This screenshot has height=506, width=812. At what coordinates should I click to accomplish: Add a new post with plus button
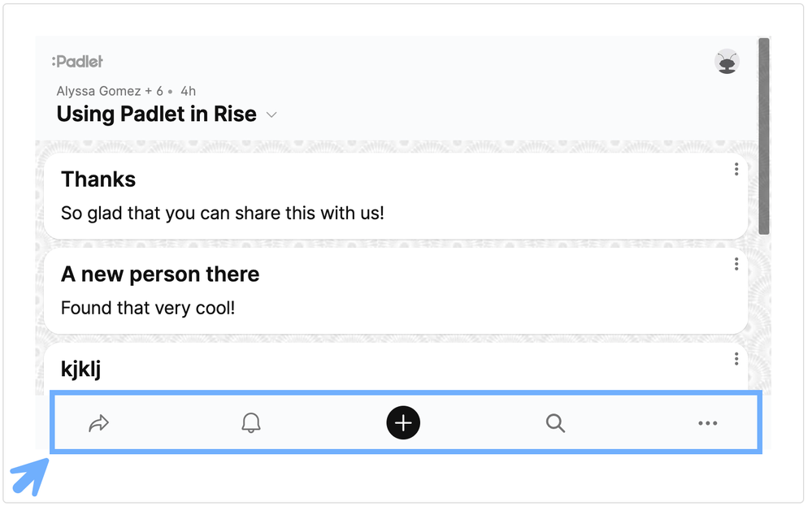403,423
